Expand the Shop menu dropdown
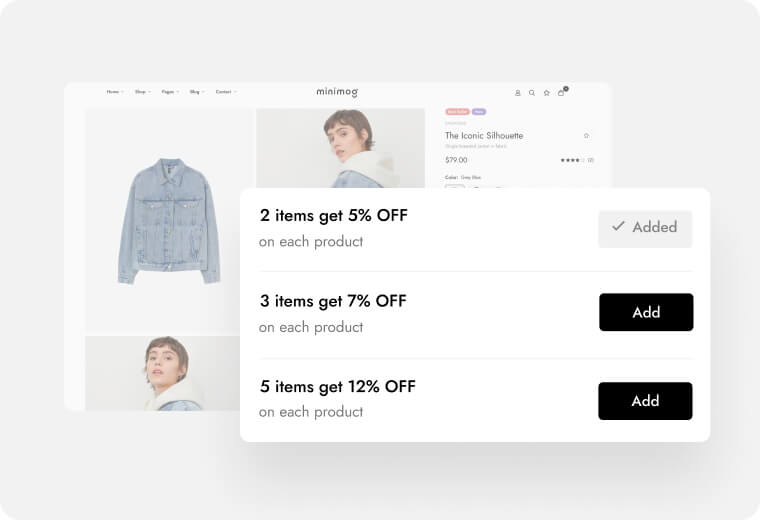The height and width of the screenshot is (520, 760). click(x=143, y=92)
